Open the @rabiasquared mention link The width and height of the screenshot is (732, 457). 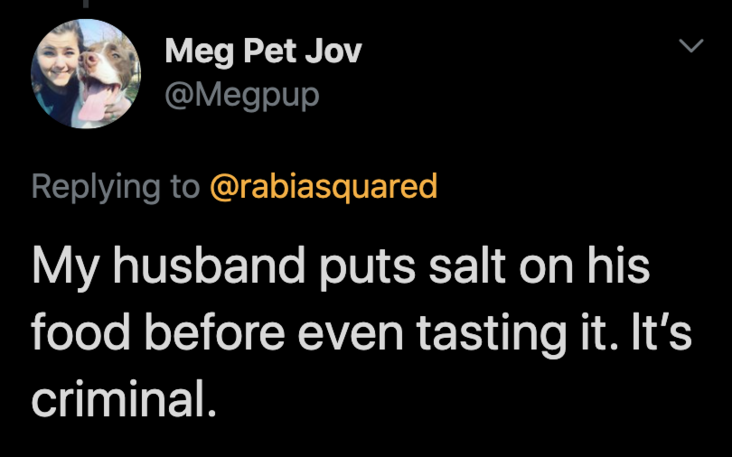point(322,186)
